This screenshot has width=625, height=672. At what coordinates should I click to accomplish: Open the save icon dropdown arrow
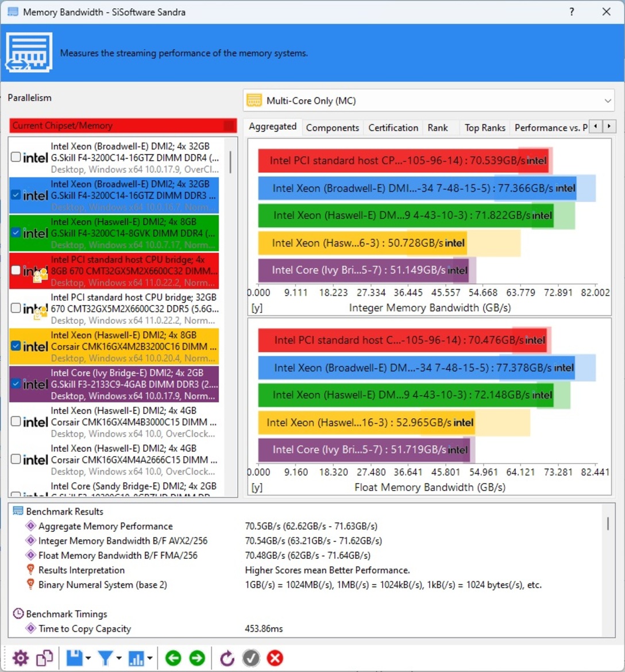pos(88,658)
